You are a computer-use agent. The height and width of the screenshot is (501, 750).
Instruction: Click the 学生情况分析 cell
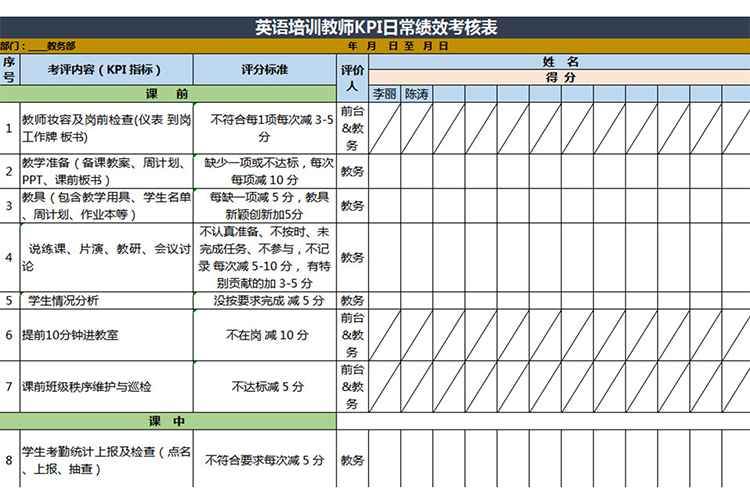105,300
